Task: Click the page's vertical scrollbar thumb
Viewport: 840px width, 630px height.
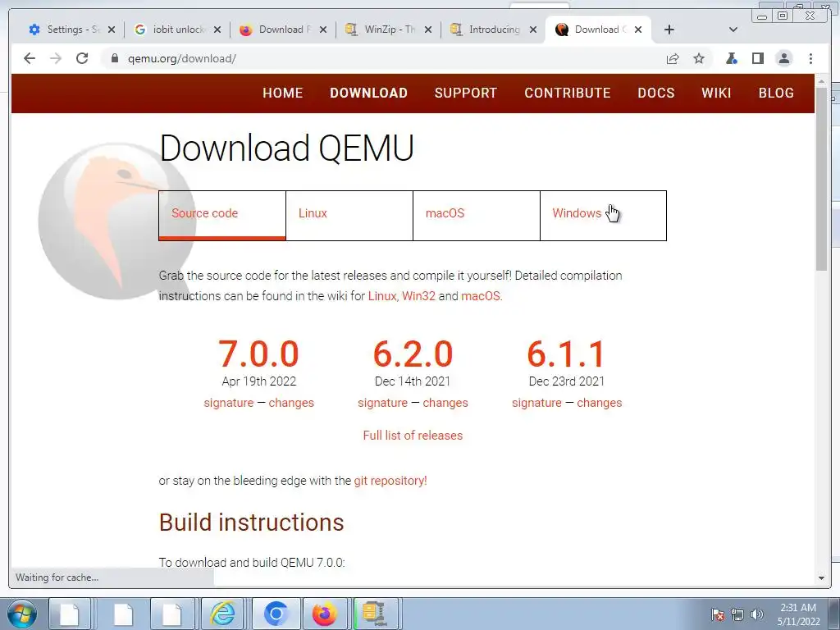Action: coord(822,178)
